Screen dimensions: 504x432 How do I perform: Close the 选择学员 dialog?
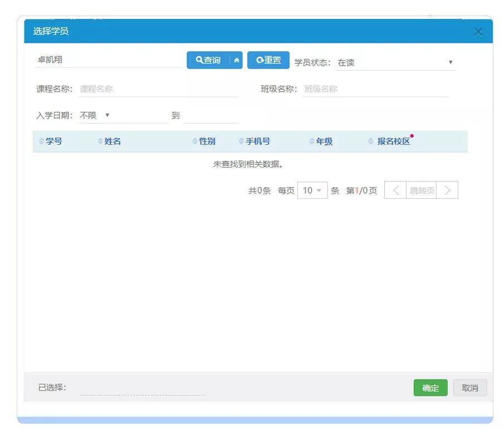[x=478, y=32]
